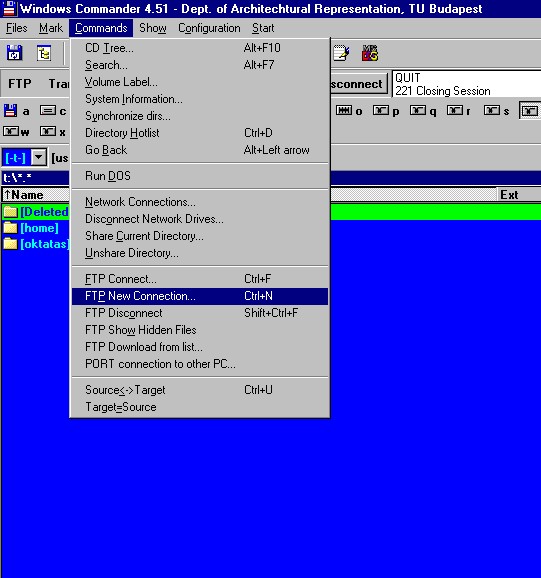541x578 pixels.
Task: Launch the MS-DOS toolbar icon
Action: [370, 53]
